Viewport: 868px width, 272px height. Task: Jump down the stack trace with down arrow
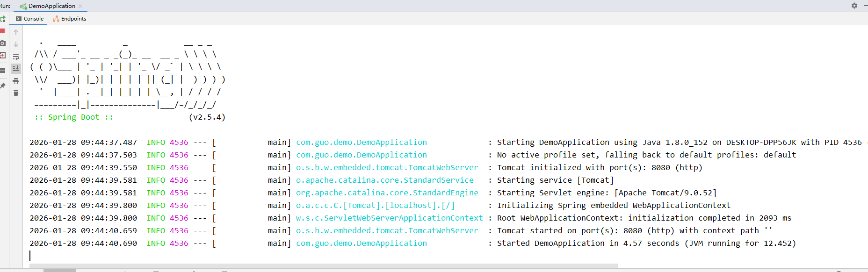16,44
